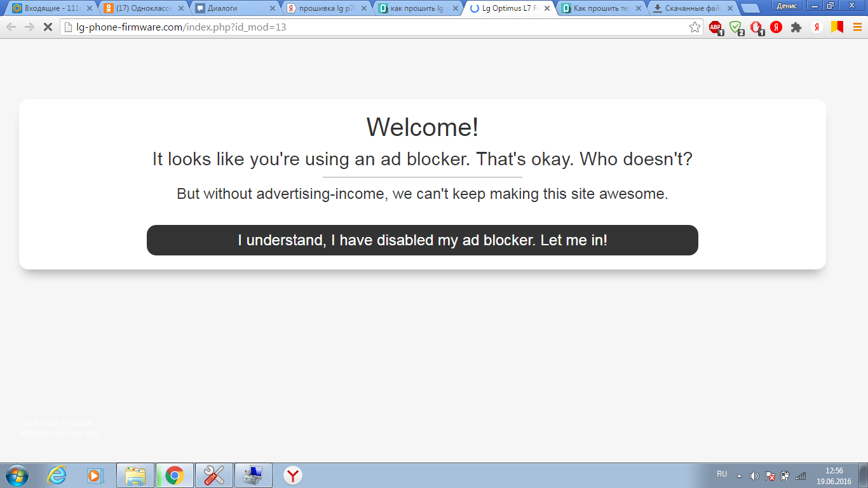Screen dimensions: 868x488
Task: Open a new browser tab
Action: click(750, 9)
